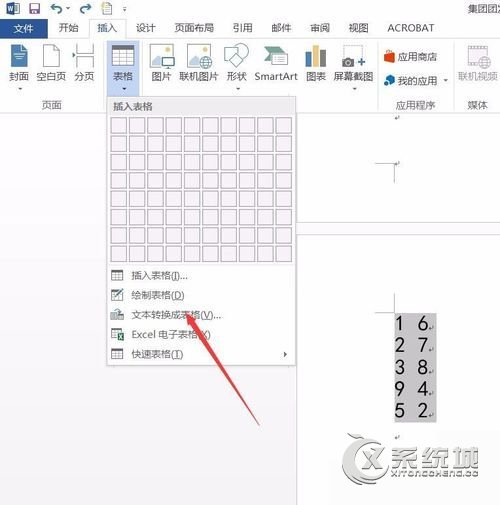This screenshot has width=500, height=505.
Task: Collapse the 表格 dropdown arrow
Action: tap(124, 89)
